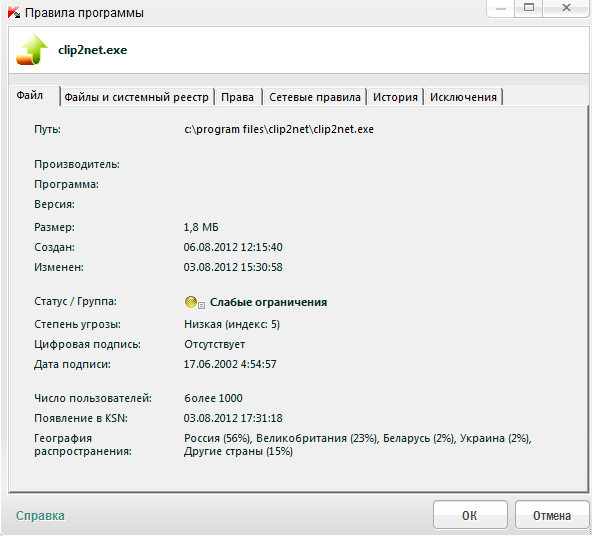Close the Правила программы dialog
The image size is (592, 536).
coord(566,8)
